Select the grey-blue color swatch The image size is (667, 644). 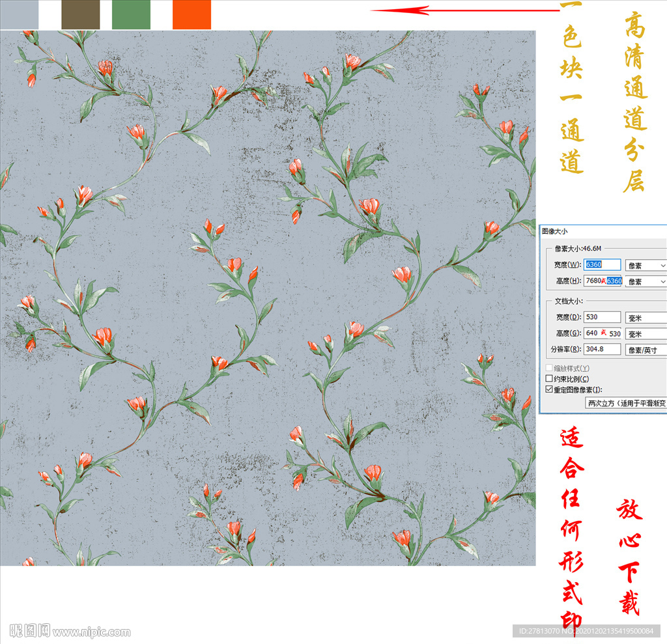coord(19,15)
